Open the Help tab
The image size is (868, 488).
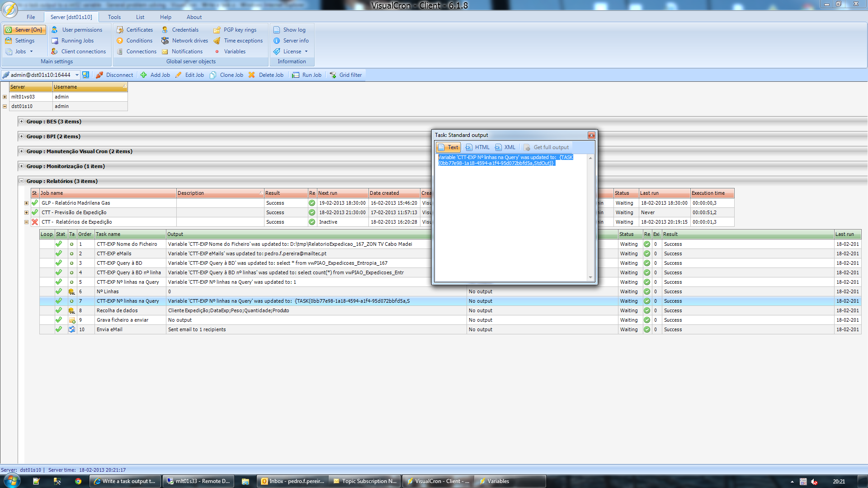coord(165,17)
